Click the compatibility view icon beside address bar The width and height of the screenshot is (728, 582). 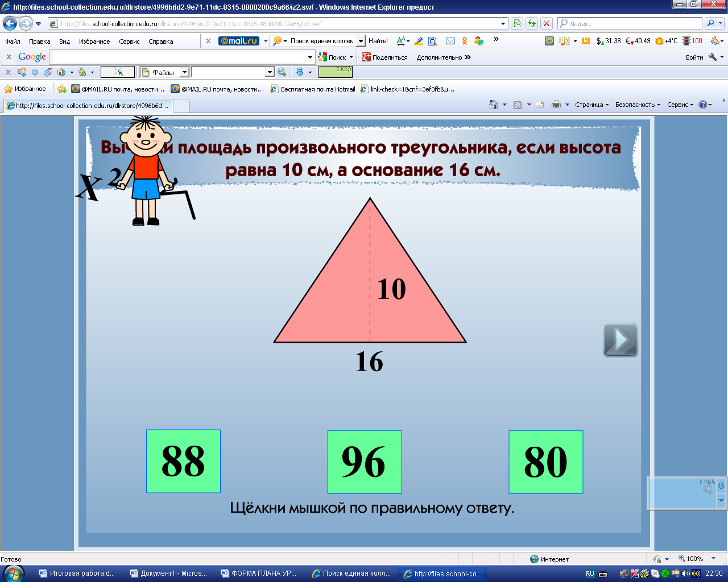517,23
